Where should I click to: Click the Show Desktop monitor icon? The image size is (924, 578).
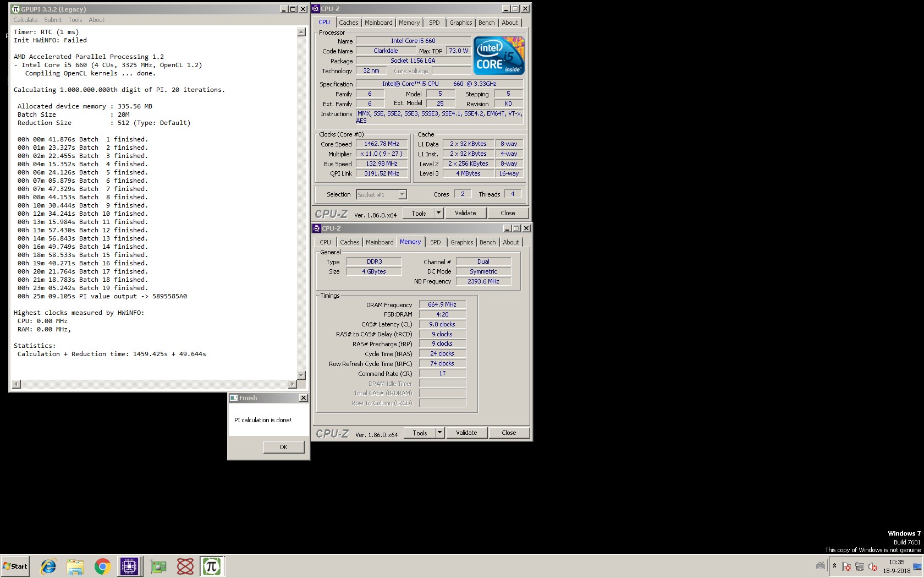[x=917, y=566]
